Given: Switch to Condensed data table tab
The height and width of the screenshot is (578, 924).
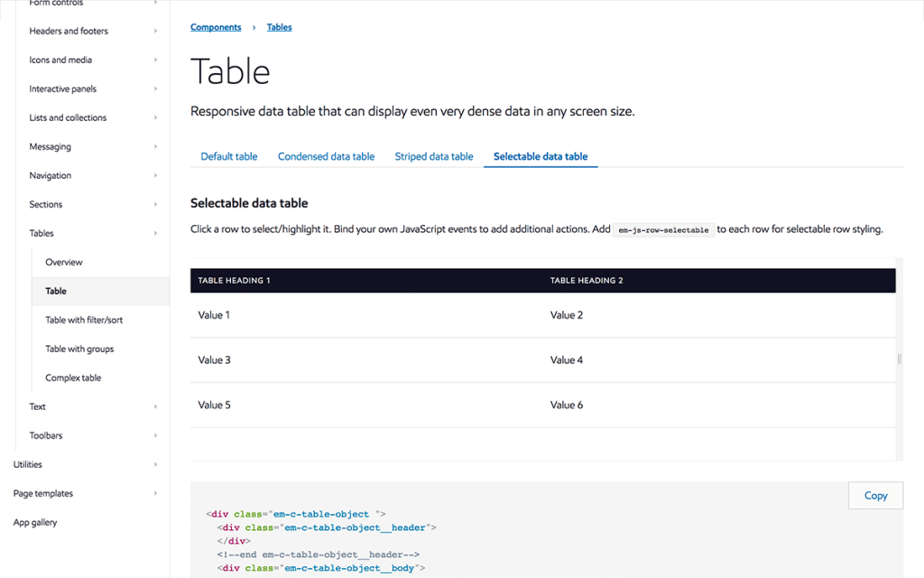Looking at the screenshot, I should (326, 156).
